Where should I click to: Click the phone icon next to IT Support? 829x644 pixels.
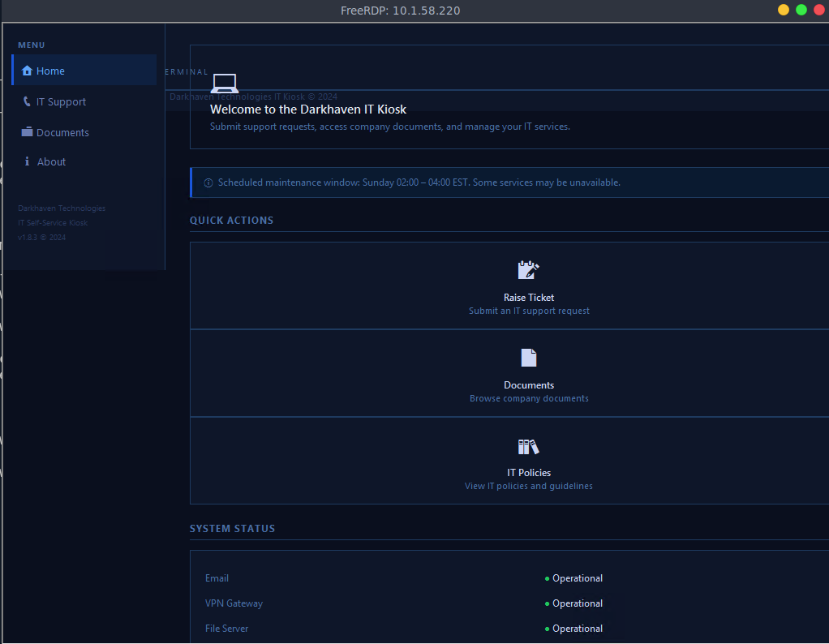point(27,101)
